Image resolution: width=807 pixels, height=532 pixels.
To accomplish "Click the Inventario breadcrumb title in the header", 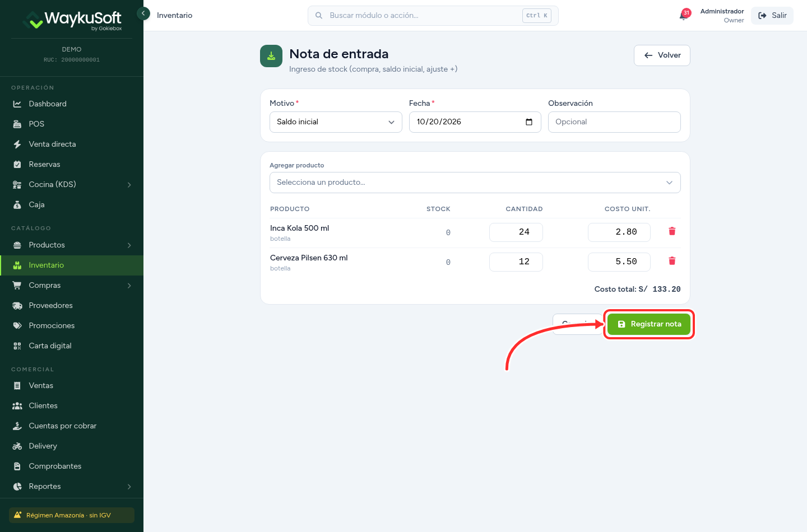I will 174,16.
